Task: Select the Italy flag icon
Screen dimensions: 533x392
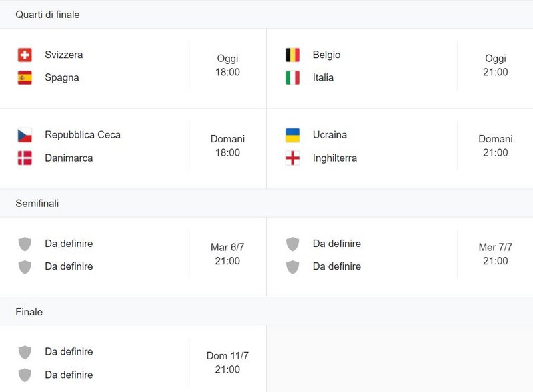Action: tap(292, 77)
